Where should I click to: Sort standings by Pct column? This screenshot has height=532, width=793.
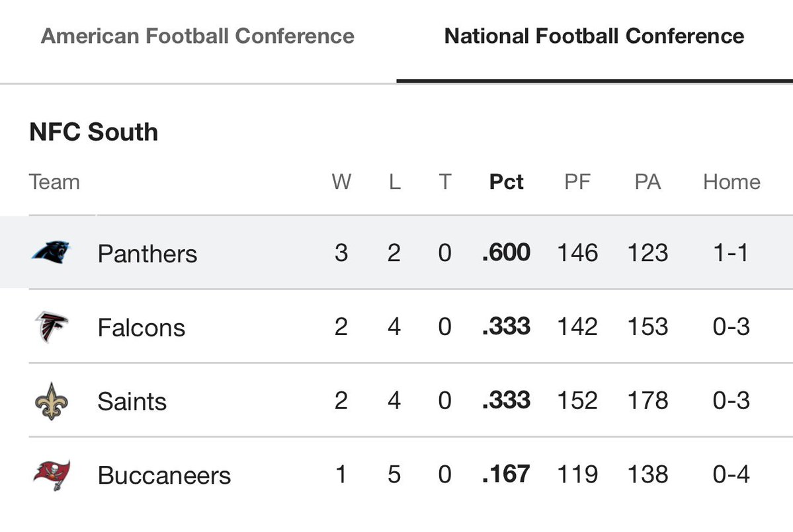click(506, 182)
